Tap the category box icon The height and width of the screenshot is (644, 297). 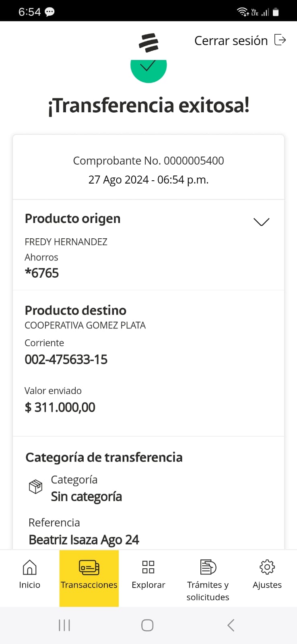tap(35, 487)
